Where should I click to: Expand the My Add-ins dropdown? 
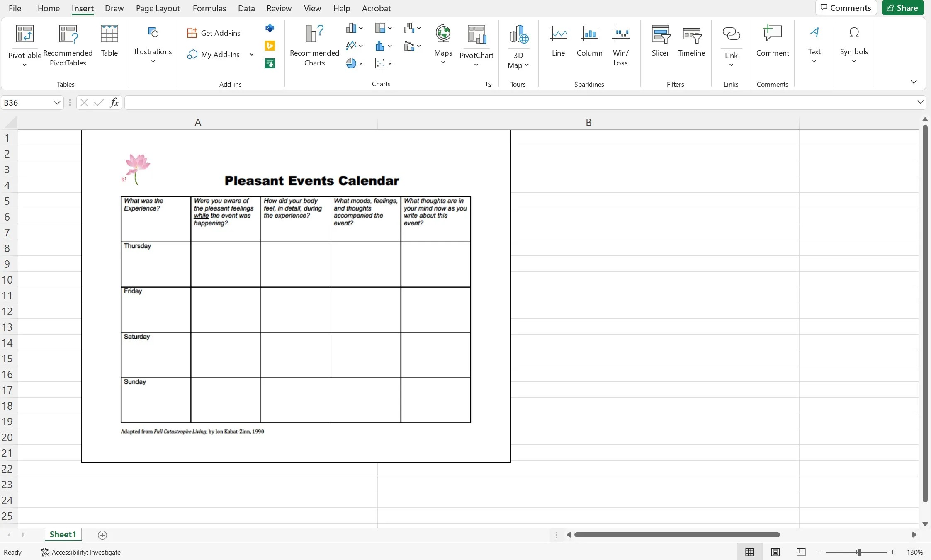click(251, 54)
